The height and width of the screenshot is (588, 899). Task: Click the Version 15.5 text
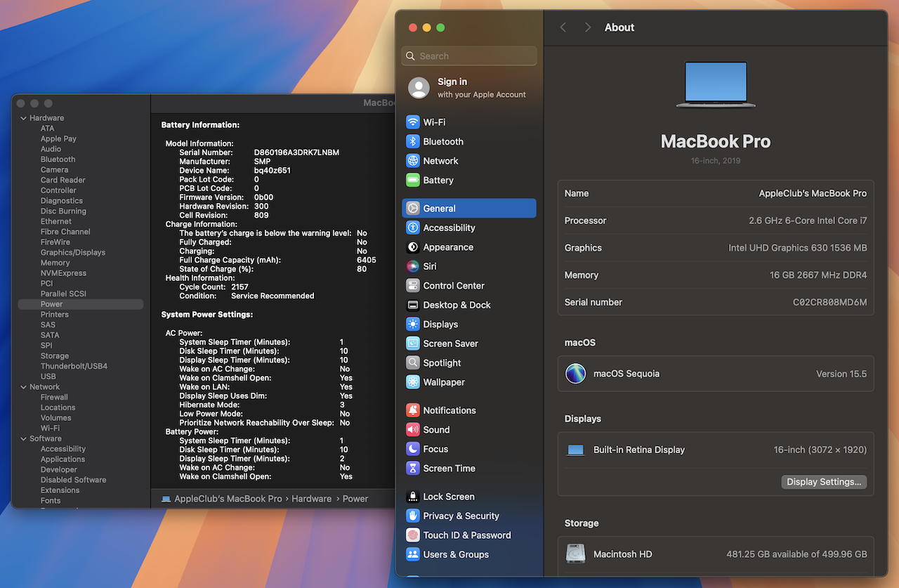[x=841, y=374]
